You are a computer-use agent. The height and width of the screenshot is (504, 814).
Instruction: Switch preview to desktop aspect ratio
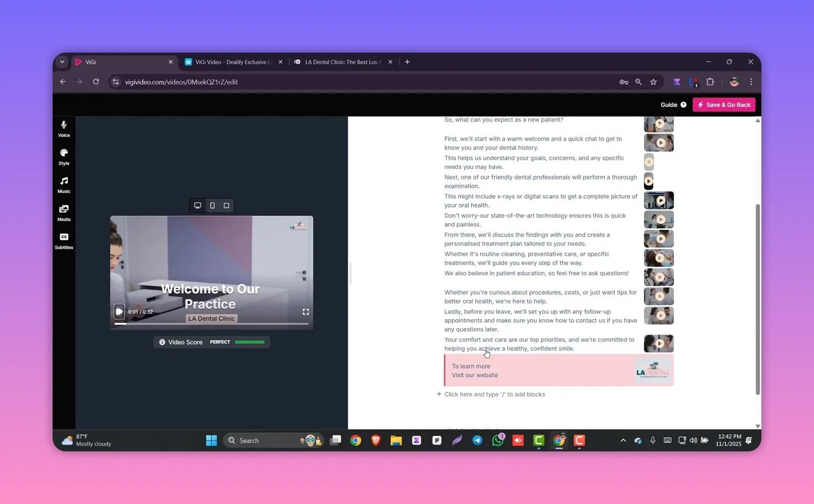198,205
